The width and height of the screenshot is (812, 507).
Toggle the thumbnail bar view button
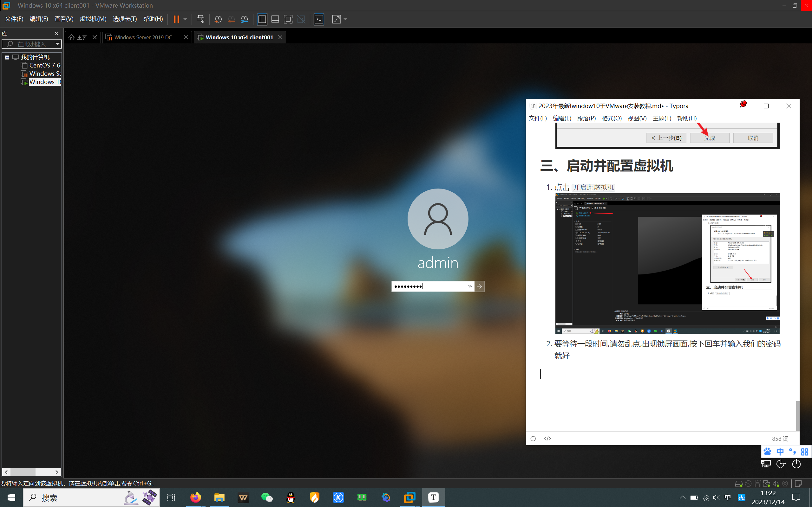pyautogui.click(x=275, y=19)
